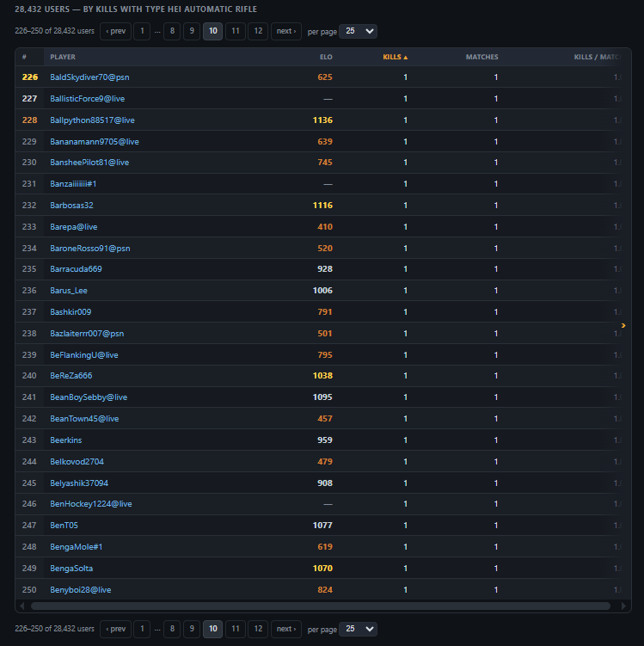The image size is (644, 646).
Task: Open BeanBoySebby@live player link
Action: pos(89,397)
